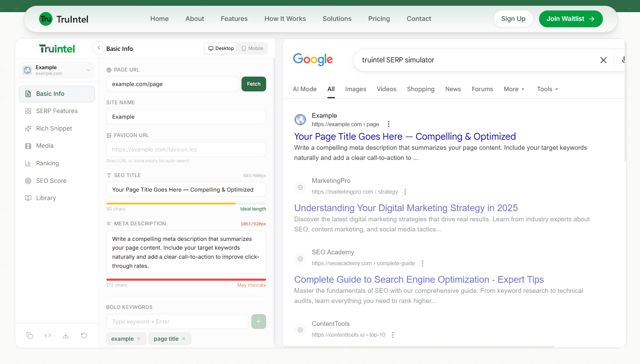Focus the Site Name input field

point(186,117)
